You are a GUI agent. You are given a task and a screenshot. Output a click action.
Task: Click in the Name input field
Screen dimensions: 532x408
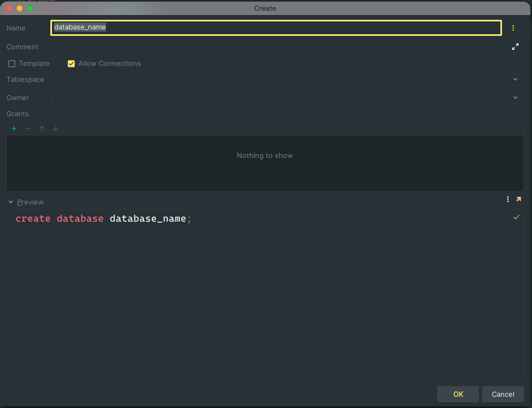(x=276, y=28)
